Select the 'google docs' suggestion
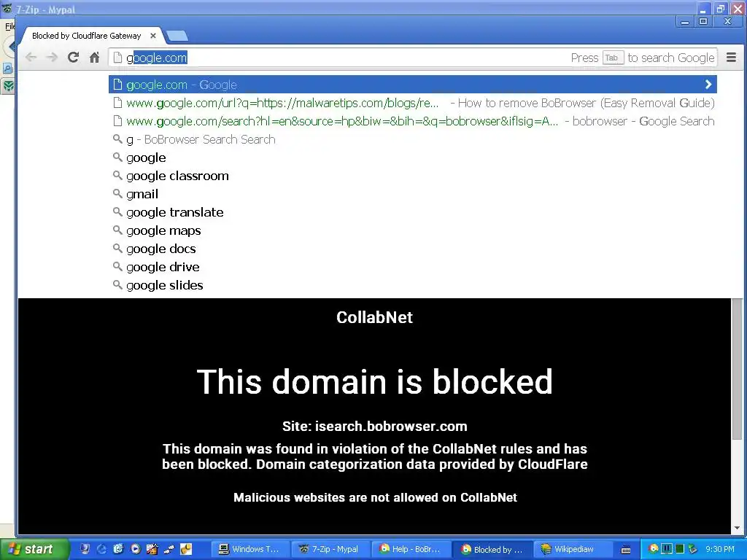 pos(413,249)
